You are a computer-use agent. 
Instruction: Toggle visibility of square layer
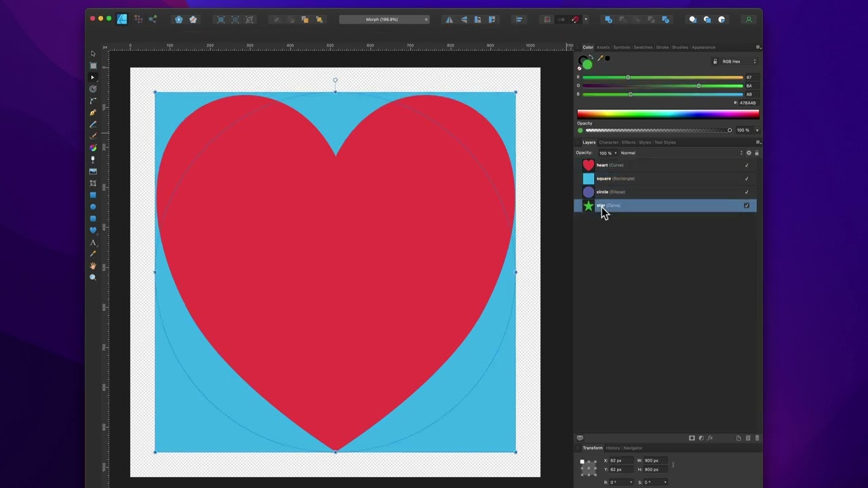pyautogui.click(x=747, y=179)
